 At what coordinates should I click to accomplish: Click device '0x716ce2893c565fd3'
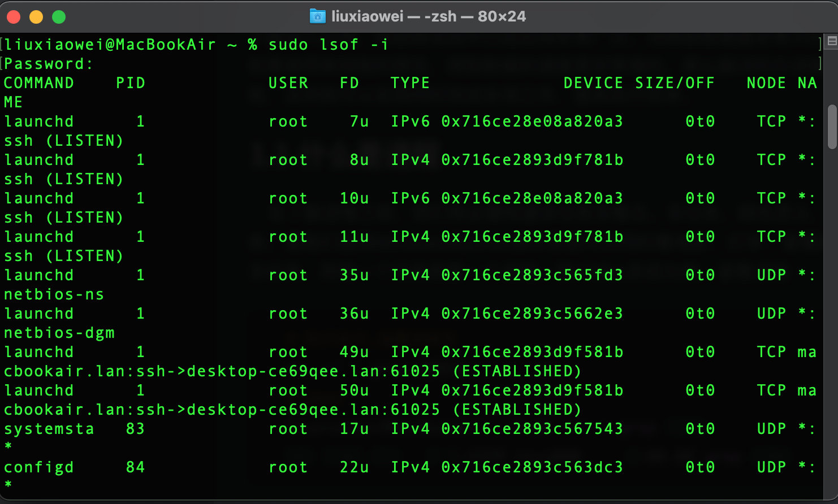532,275
